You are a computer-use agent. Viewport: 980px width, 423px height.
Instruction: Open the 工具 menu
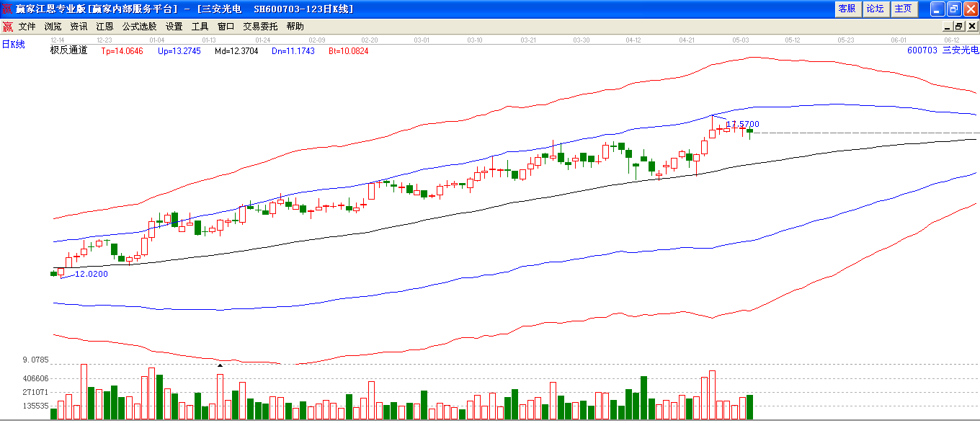tap(200, 27)
